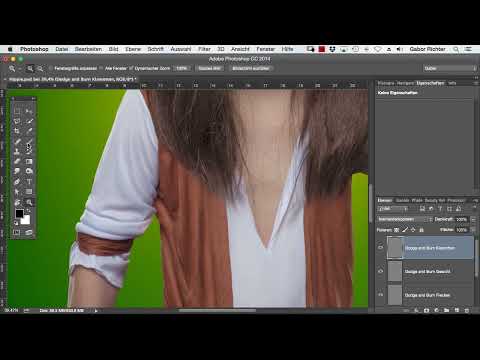Screen dimensions: 480x360
Task: Select the Path Selection arrow tool
Action: pyautogui.click(x=17, y=192)
